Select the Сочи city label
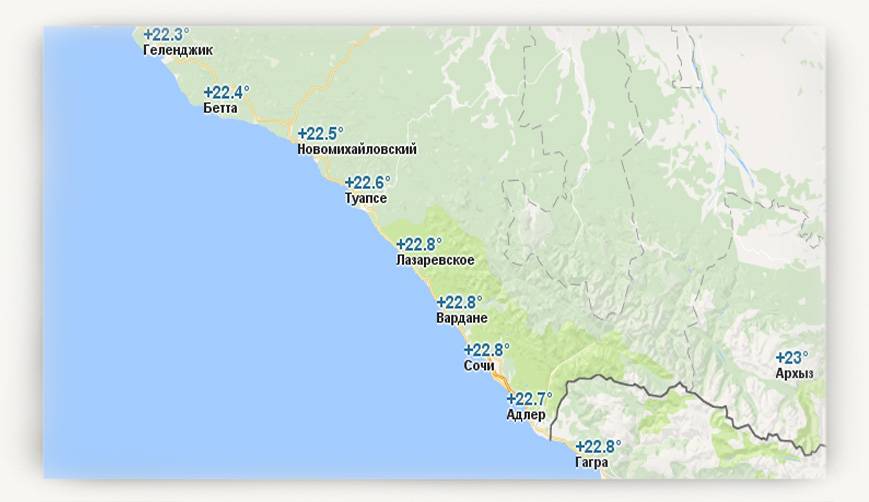Viewport: 869px width, 502px height. click(x=479, y=366)
